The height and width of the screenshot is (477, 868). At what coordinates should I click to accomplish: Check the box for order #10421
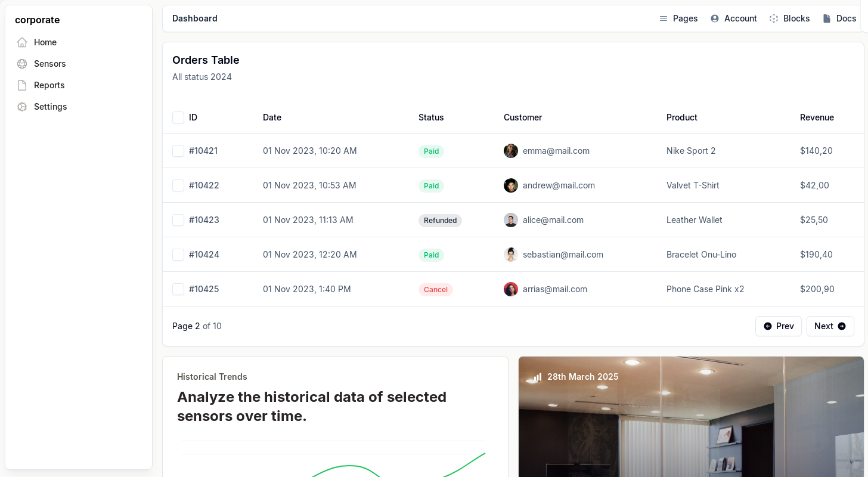178,151
